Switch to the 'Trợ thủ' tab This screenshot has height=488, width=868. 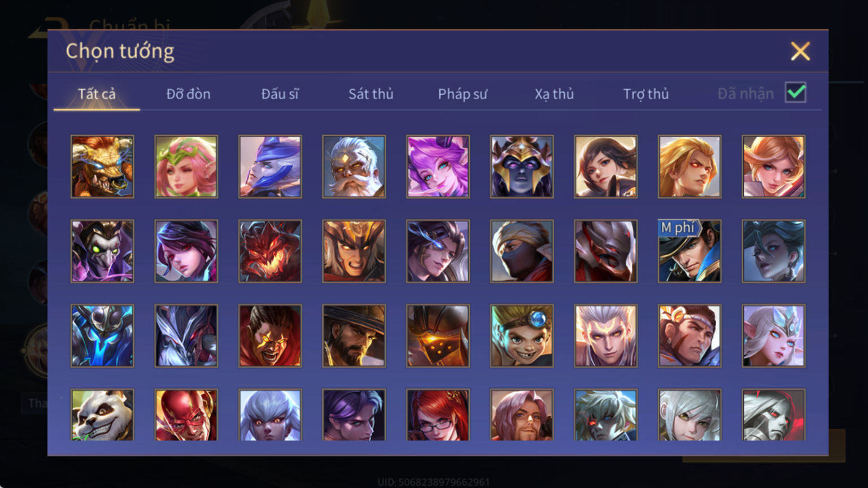[x=645, y=94]
